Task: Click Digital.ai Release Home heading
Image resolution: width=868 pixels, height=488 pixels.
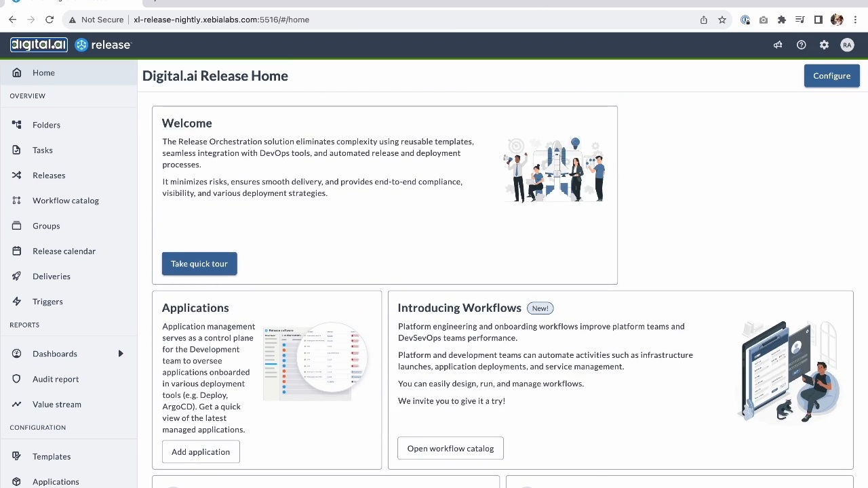Action: 215,76
